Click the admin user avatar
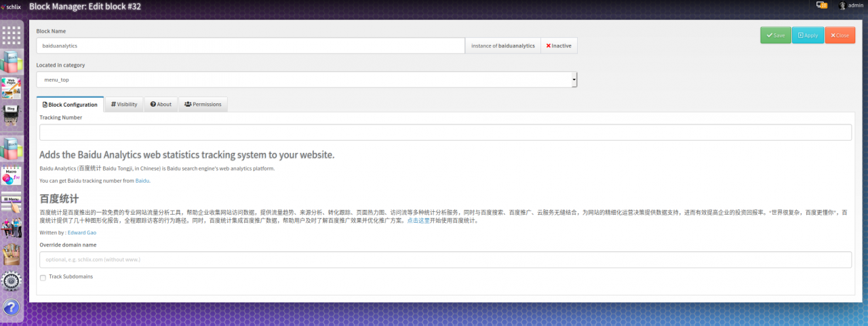 842,5
